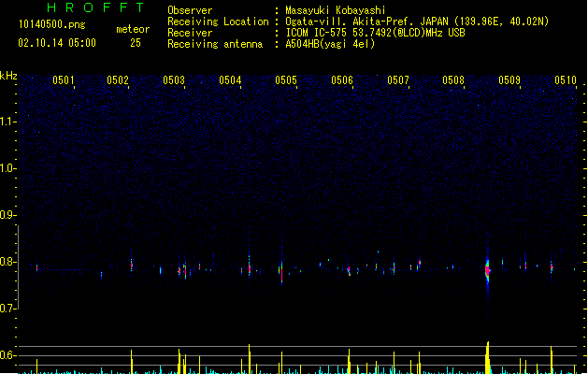Click the meteor count 25
The image size is (588, 374).
click(x=136, y=43)
